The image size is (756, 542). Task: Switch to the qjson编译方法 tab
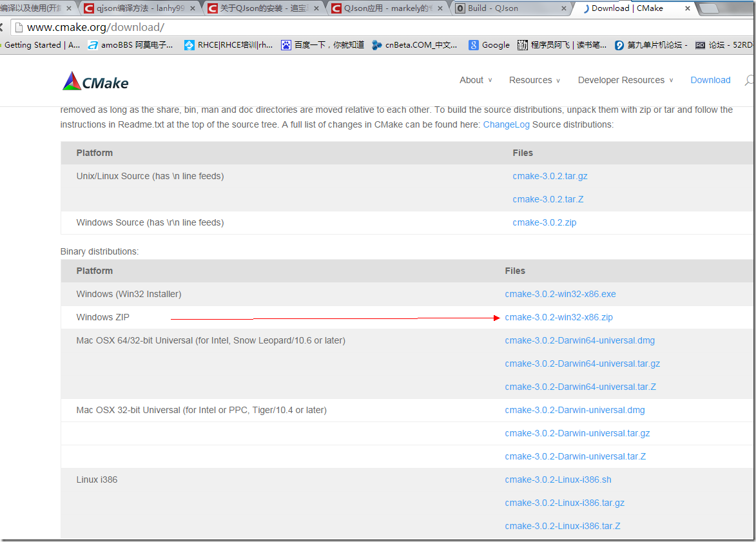(141, 8)
